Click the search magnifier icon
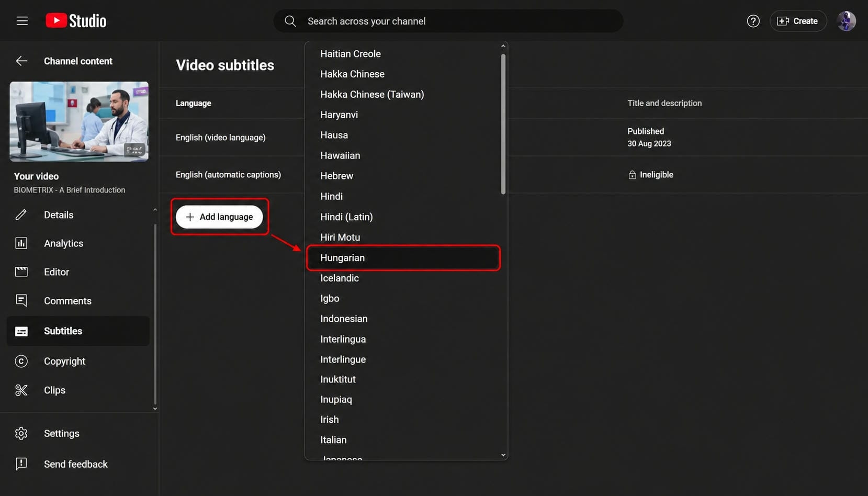 [x=290, y=21]
